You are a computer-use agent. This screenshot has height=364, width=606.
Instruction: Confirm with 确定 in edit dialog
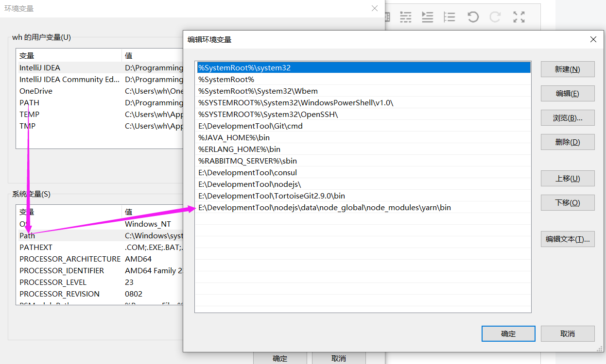[508, 333]
